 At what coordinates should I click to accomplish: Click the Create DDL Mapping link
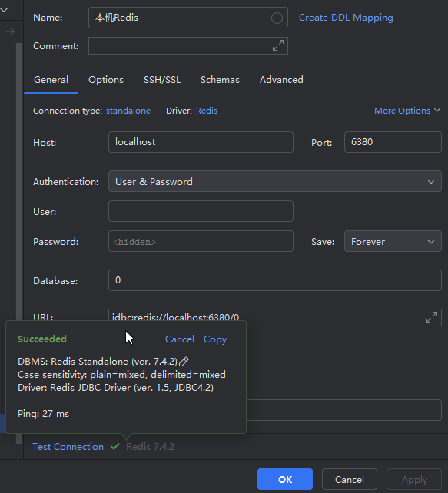[346, 18]
